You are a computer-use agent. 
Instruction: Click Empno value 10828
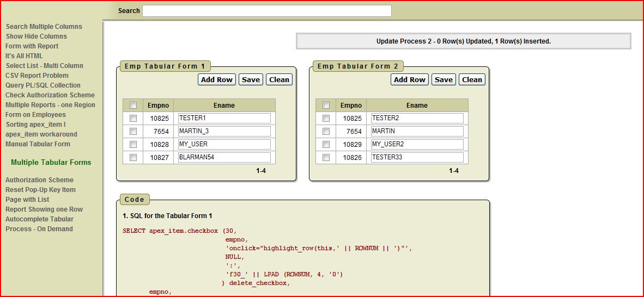point(159,144)
